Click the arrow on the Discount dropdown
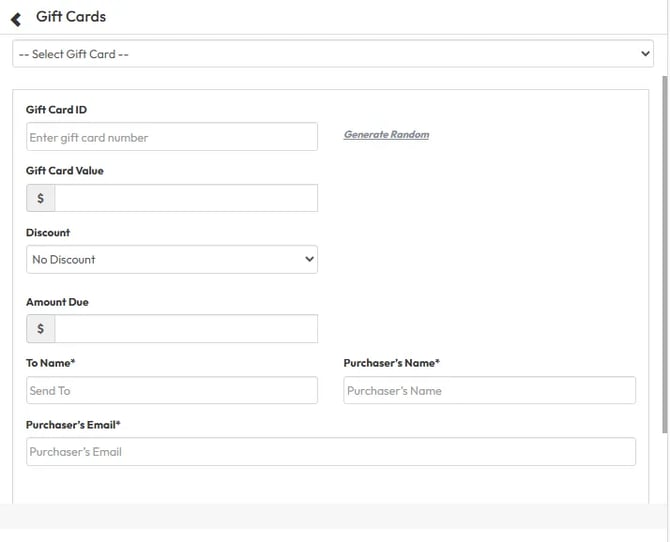 pyautogui.click(x=308, y=260)
